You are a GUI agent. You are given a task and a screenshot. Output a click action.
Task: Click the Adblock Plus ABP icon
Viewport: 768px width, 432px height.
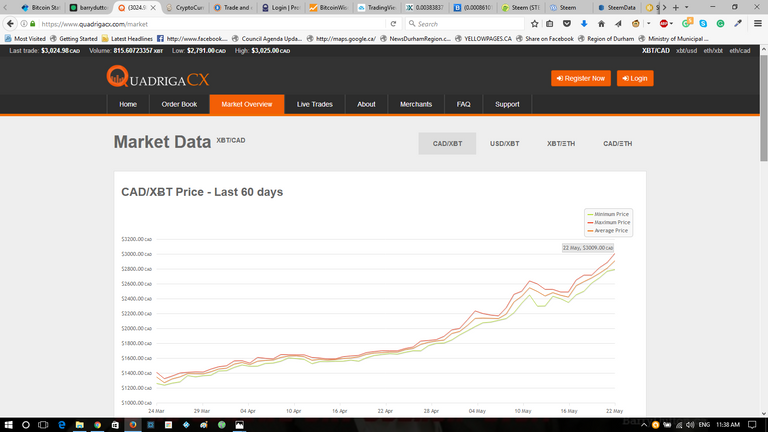(x=664, y=24)
